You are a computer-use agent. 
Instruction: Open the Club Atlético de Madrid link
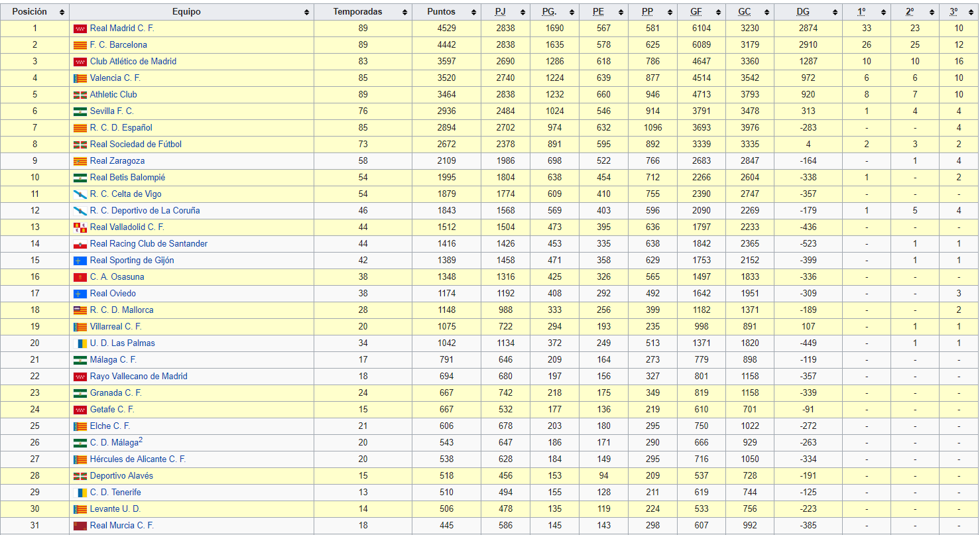click(133, 62)
